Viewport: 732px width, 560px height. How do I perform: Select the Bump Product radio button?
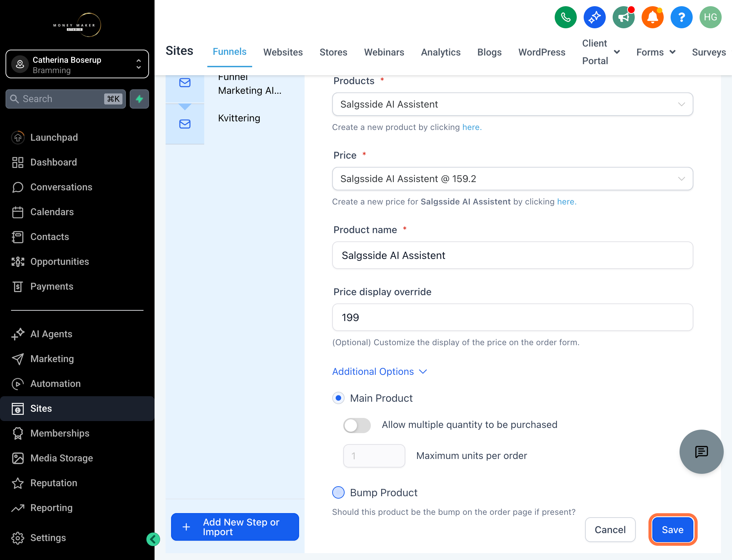click(338, 492)
